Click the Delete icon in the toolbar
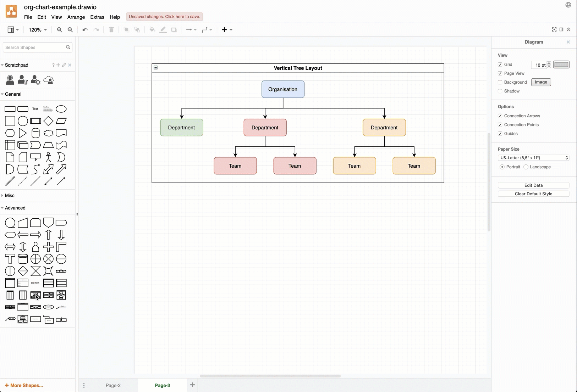This screenshot has width=577, height=392. (111, 30)
